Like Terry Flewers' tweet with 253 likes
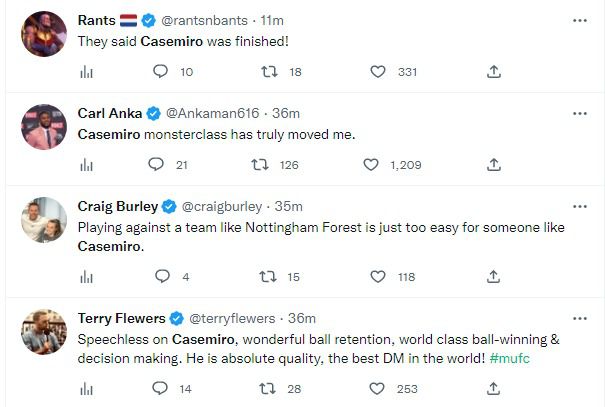The height and width of the screenshot is (407, 605). pos(378,389)
